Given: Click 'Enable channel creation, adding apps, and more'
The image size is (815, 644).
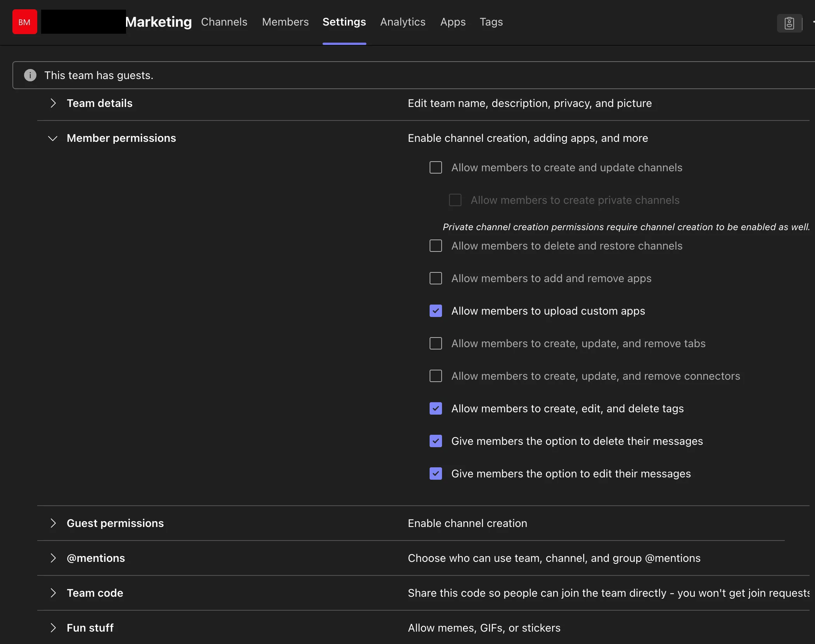Looking at the screenshot, I should tap(528, 138).
